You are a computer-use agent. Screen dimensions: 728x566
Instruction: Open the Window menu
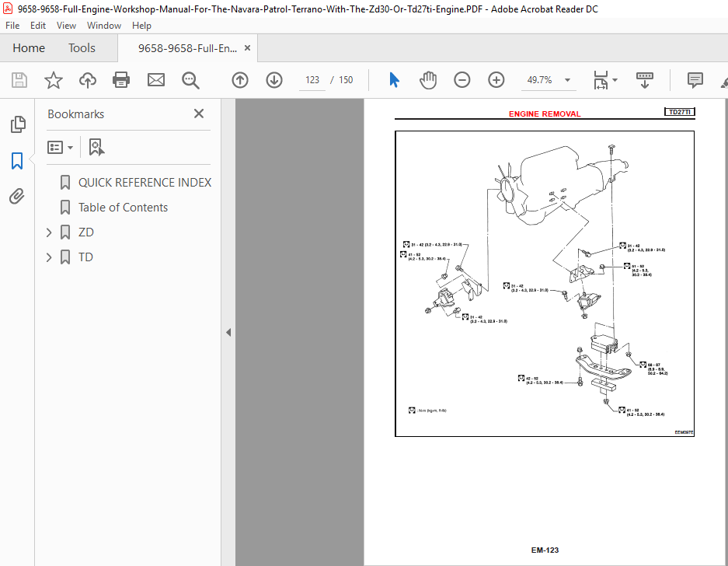click(104, 26)
